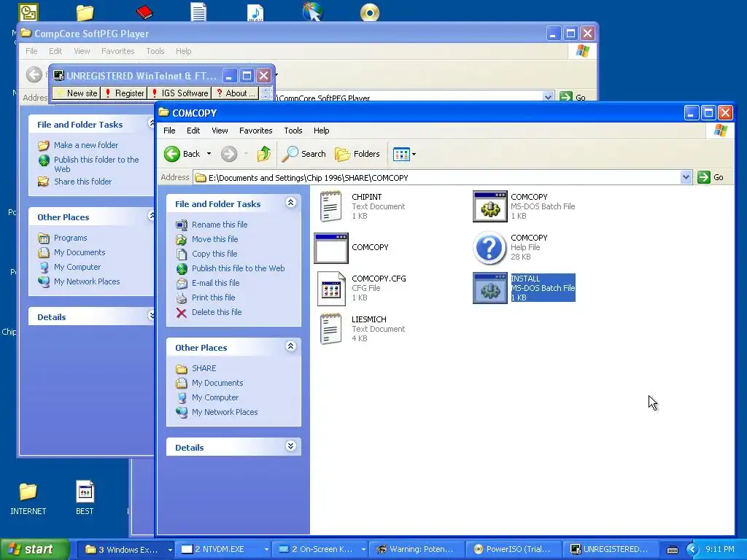This screenshot has height=560, width=747.
Task: Open the Tools menu in COMCOPY window
Action: click(x=293, y=131)
